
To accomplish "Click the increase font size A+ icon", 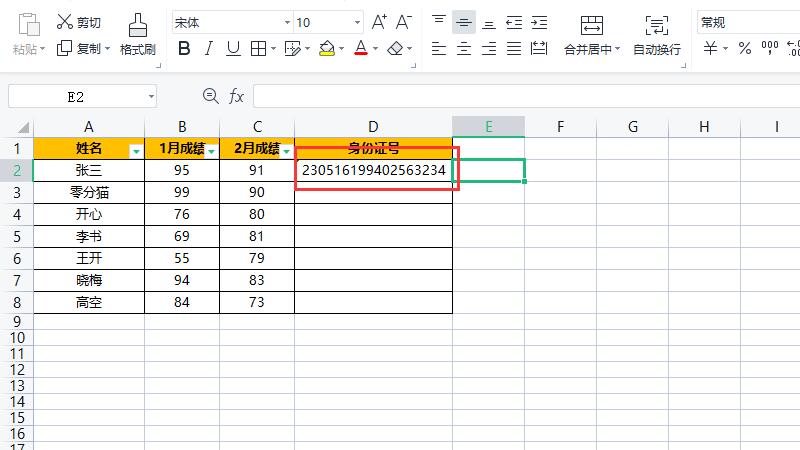I will [x=379, y=22].
